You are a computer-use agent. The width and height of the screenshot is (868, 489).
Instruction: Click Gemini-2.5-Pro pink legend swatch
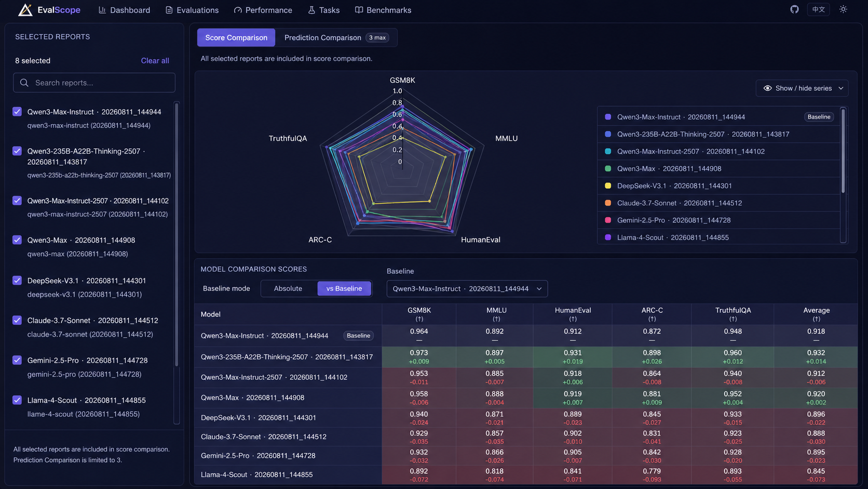click(608, 220)
